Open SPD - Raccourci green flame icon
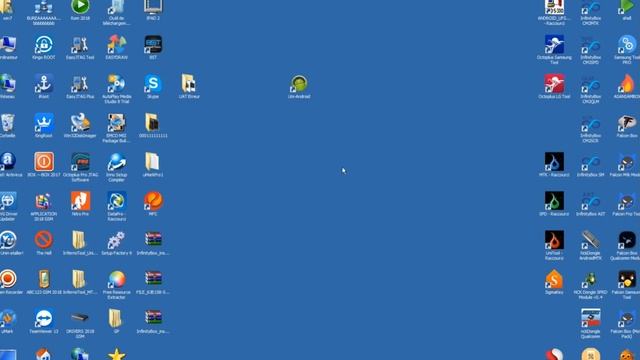Viewport: 640px width, 360px height. tap(554, 201)
